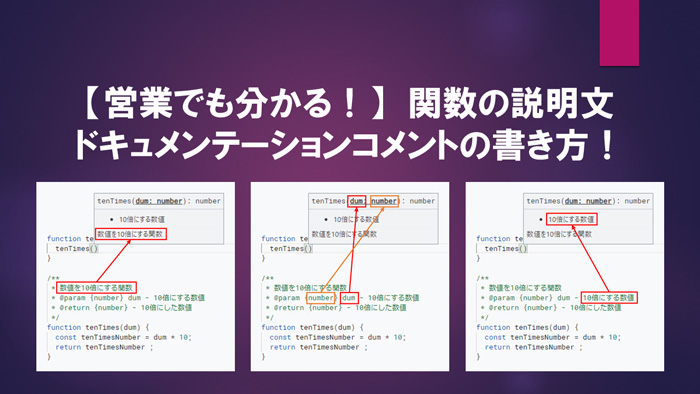Open the screenshot highlighting 数値を10倍にする関数 in red
700x394 pixels.
135,276
